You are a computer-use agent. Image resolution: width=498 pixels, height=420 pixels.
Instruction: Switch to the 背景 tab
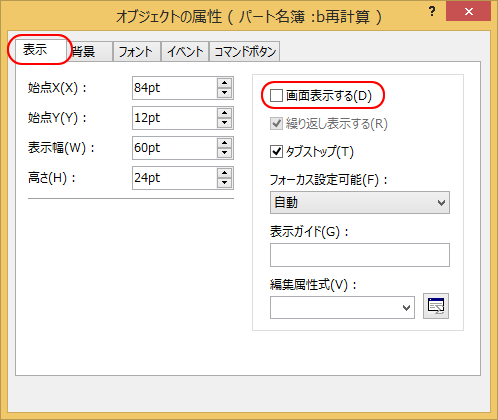coord(90,52)
